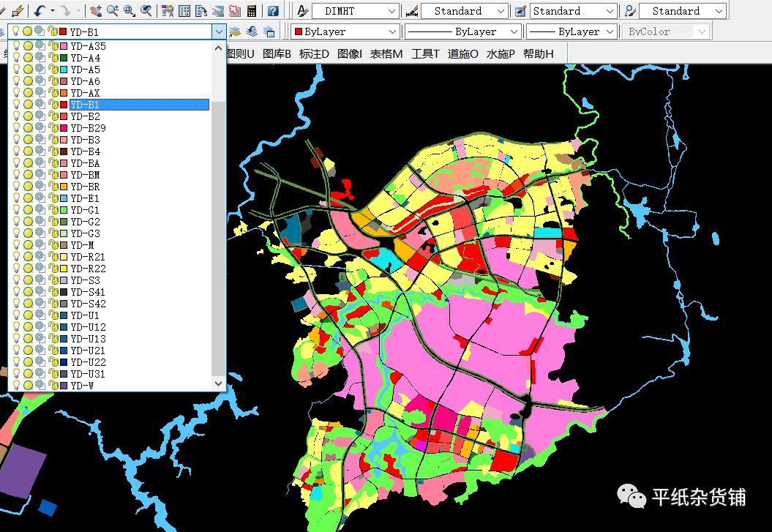Open the Layer States Manager icon
The height and width of the screenshot is (532, 772).
pyautogui.click(x=269, y=32)
